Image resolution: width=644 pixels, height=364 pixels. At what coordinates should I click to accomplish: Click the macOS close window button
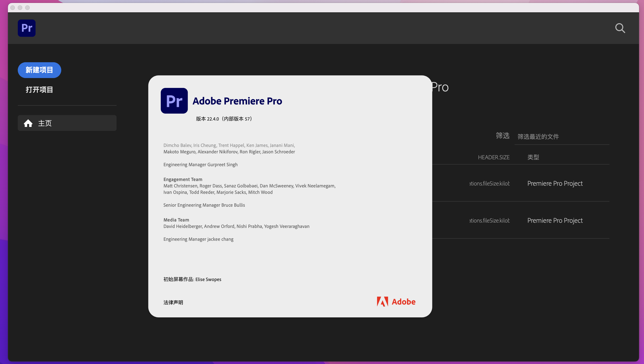tap(13, 8)
